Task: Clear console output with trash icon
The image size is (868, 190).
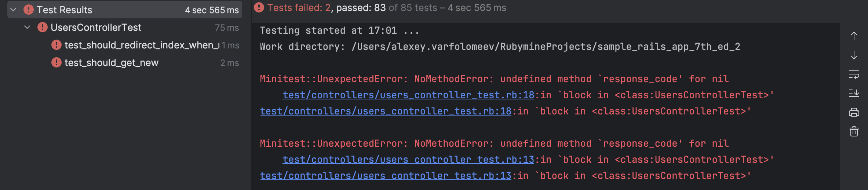Action: 854,131
